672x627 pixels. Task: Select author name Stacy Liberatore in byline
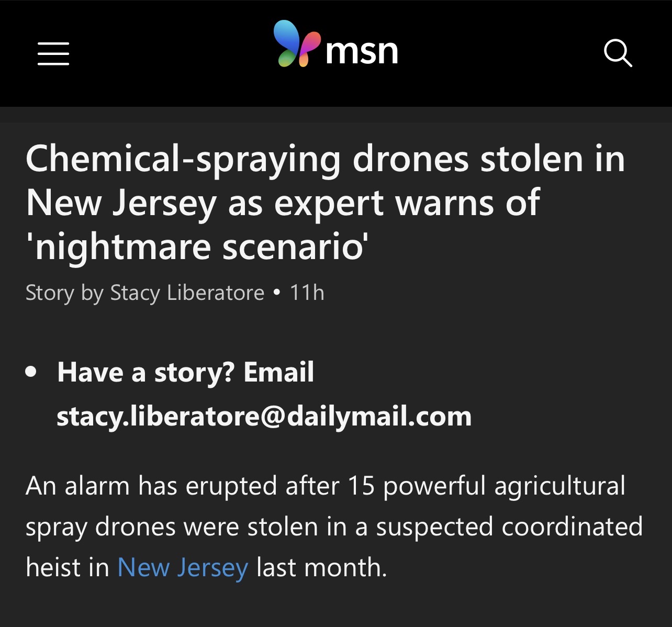click(187, 293)
